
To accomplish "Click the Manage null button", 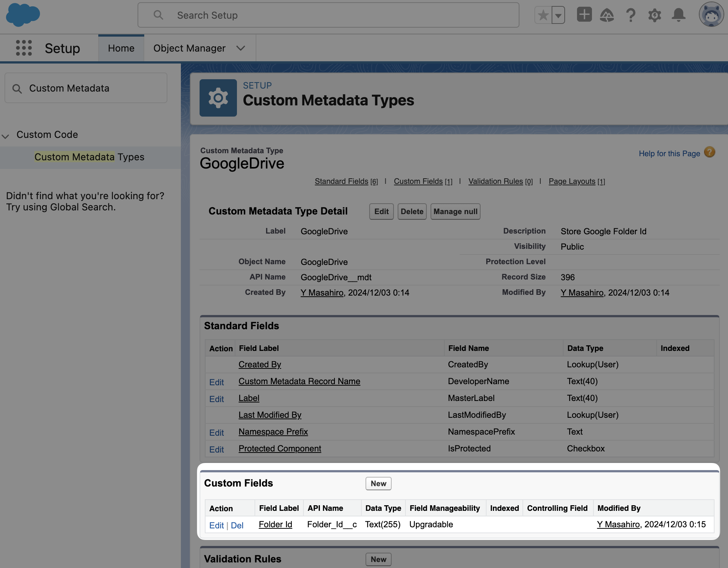I will [x=455, y=212].
